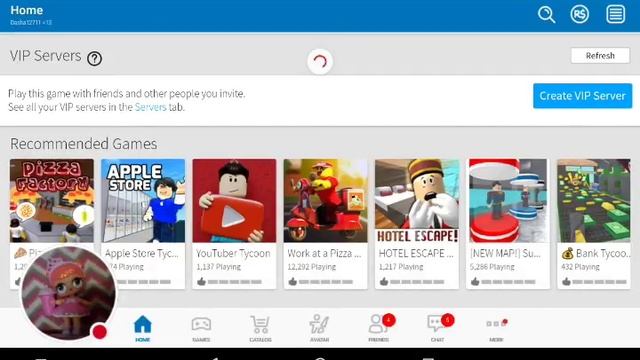Open [NEW MAP!] game thumbnail

click(508, 200)
